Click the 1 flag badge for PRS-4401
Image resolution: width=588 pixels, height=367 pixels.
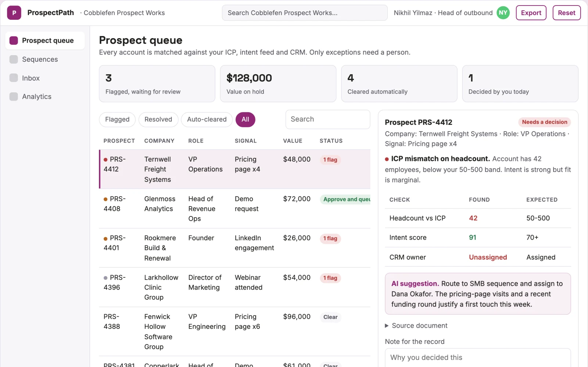(x=330, y=238)
